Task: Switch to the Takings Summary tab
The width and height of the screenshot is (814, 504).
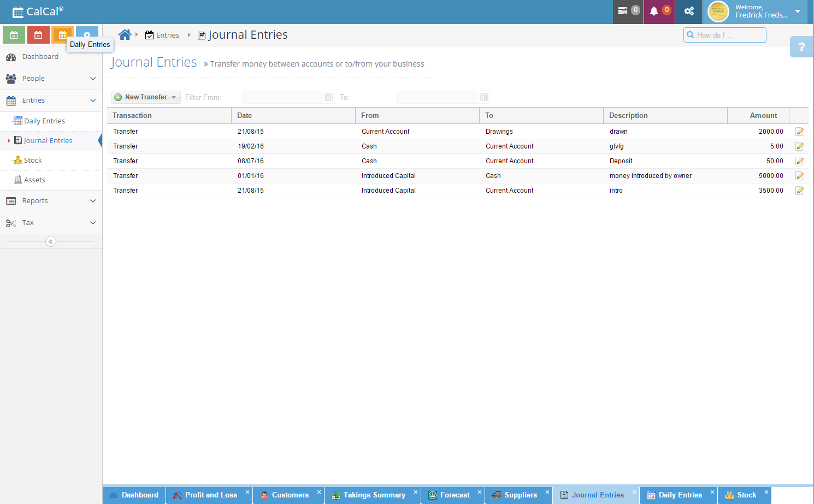Action: 374,495
